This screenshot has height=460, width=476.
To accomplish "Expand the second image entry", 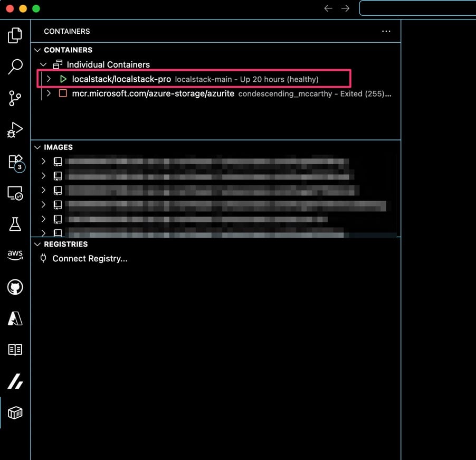I will (43, 176).
